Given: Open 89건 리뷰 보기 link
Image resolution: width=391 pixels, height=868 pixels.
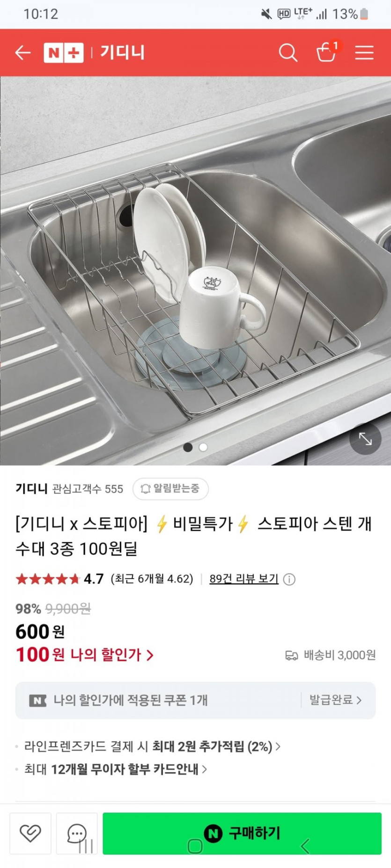Looking at the screenshot, I should (x=243, y=579).
